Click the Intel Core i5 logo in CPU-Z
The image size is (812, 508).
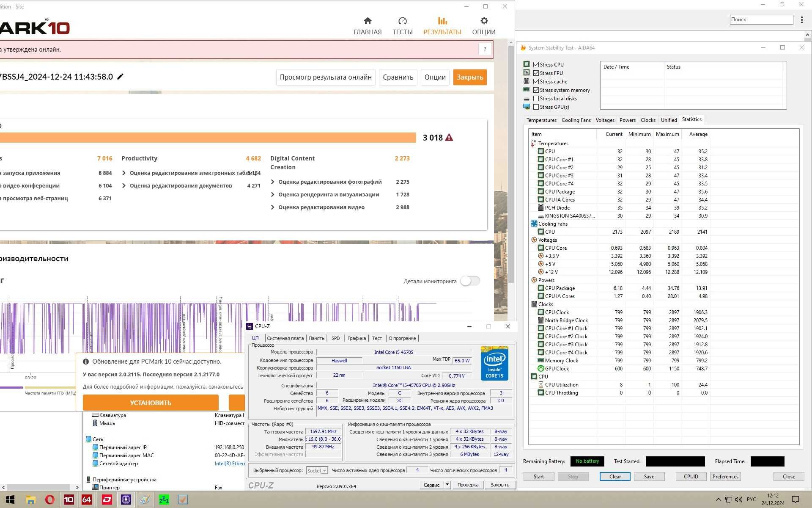pyautogui.click(x=494, y=364)
